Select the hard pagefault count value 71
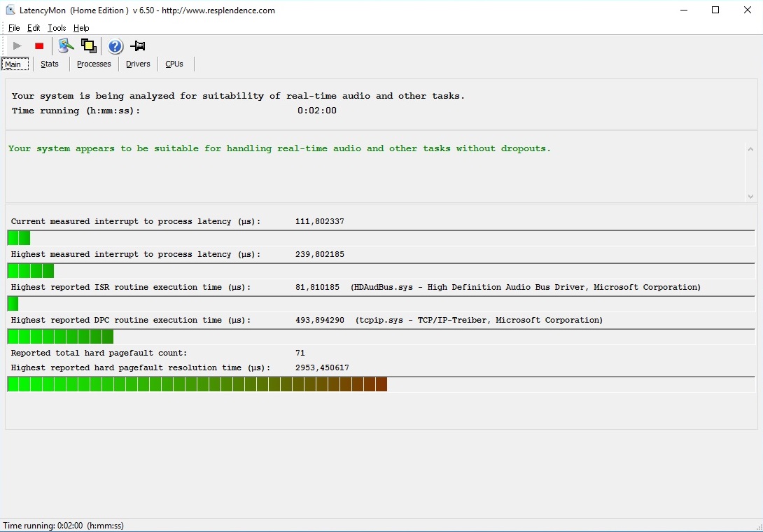763x532 pixels. 300,353
